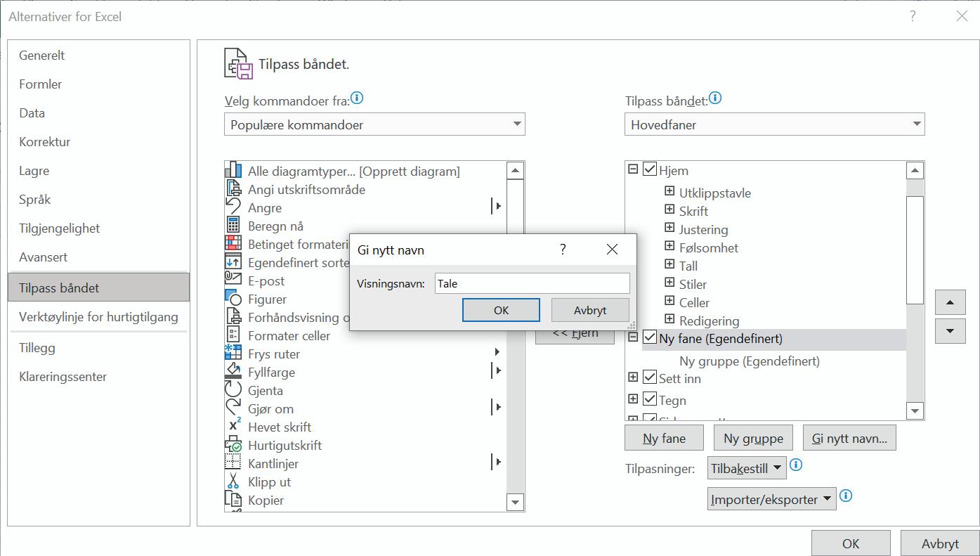Select the Kopier copy icon
This screenshot has height=556, width=980.
[x=233, y=500]
